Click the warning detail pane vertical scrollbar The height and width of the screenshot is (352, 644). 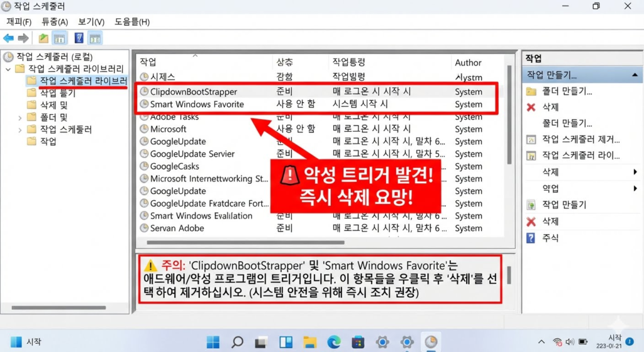[x=509, y=275]
